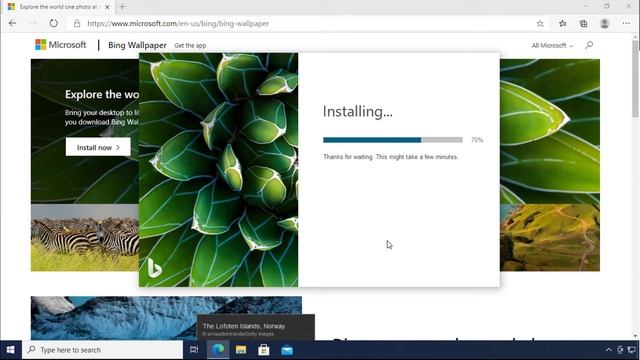Click the address bar URL
640x360 pixels.
(178, 24)
